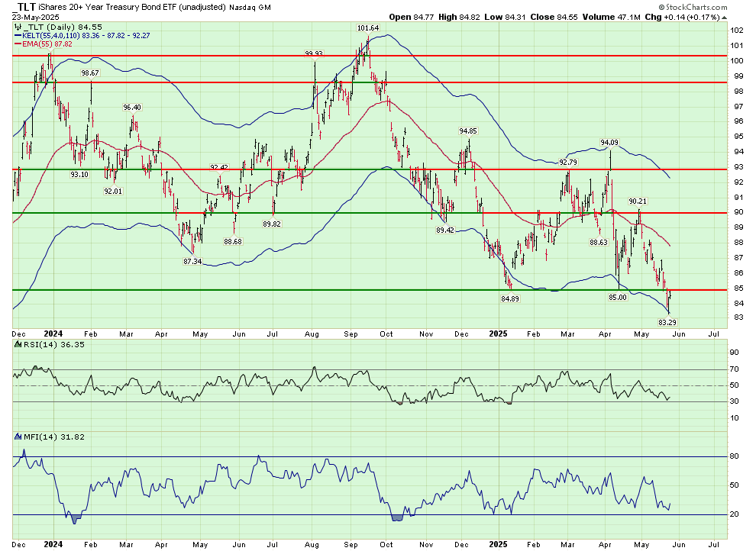
Task: Click the 84.89 January low annotation
Action: tap(509, 298)
